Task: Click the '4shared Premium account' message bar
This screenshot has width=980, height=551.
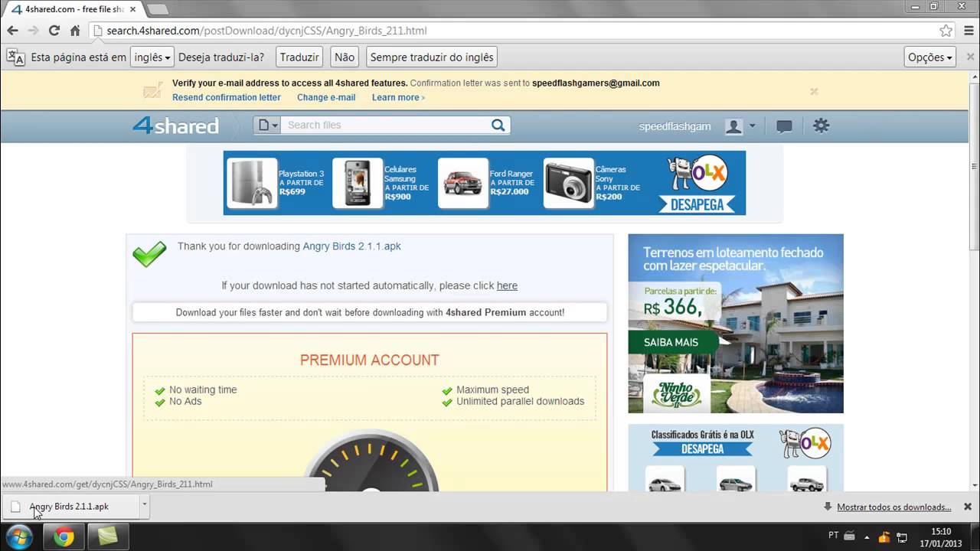Action: tap(370, 312)
